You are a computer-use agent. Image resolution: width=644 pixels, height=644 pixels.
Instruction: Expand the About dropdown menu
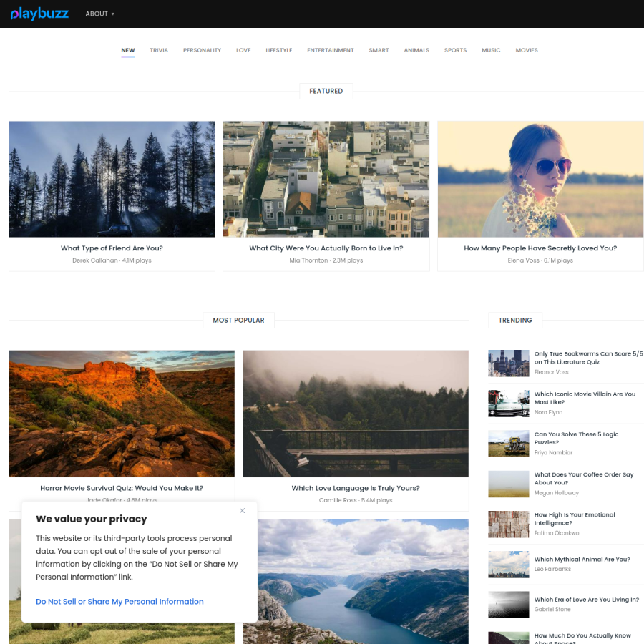[99, 14]
